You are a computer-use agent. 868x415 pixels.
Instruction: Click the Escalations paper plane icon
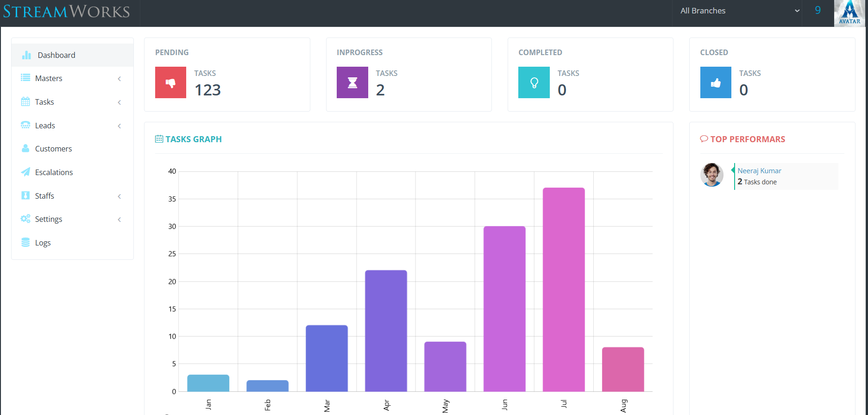click(x=25, y=172)
